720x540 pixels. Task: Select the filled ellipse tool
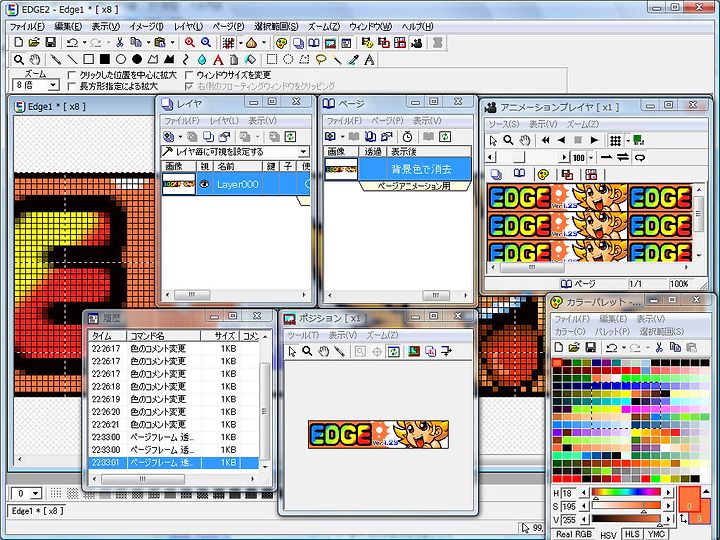click(x=137, y=60)
